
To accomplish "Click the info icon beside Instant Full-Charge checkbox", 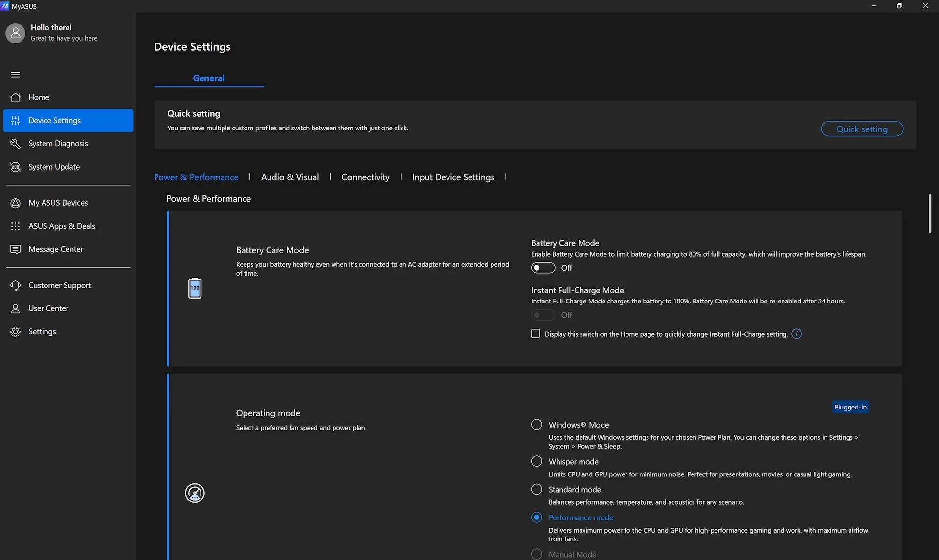I will point(796,334).
